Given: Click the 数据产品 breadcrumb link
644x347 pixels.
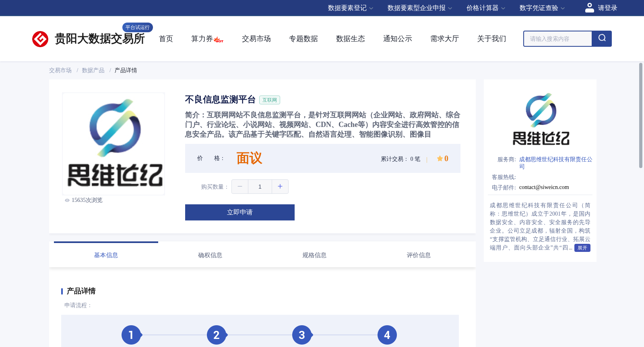Looking at the screenshot, I should (93, 71).
